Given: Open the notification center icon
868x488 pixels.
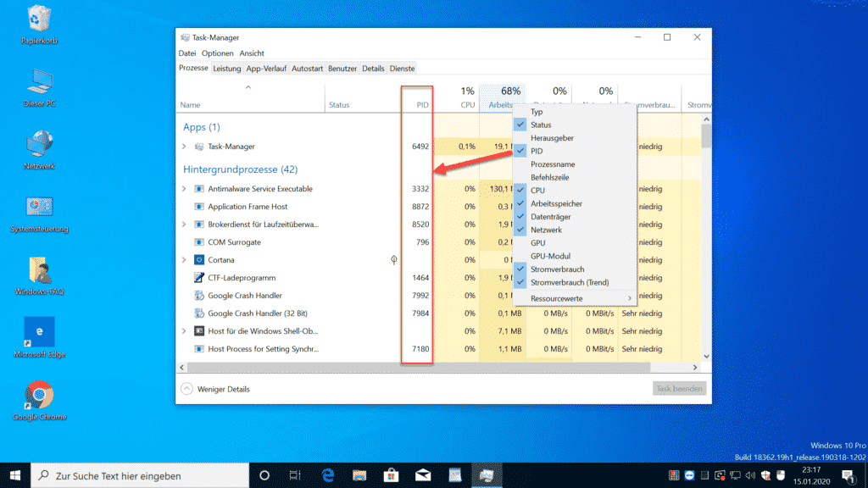Looking at the screenshot, I should click(848, 475).
